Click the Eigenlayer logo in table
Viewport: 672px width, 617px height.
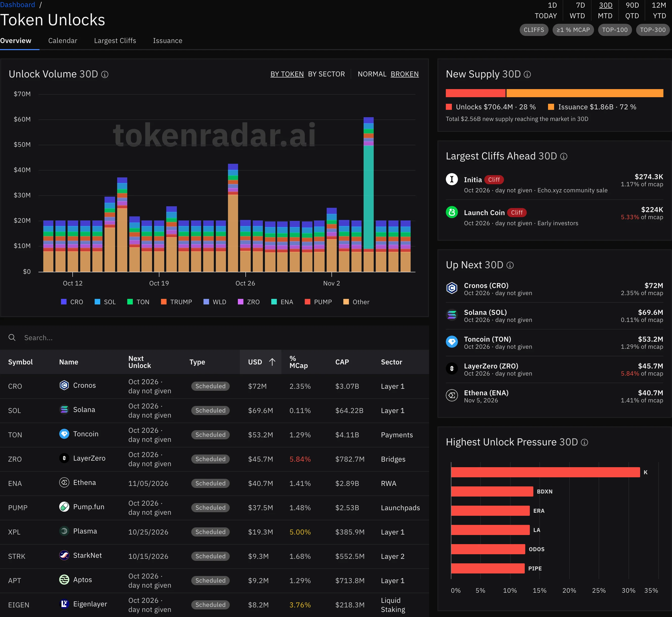[x=64, y=604]
